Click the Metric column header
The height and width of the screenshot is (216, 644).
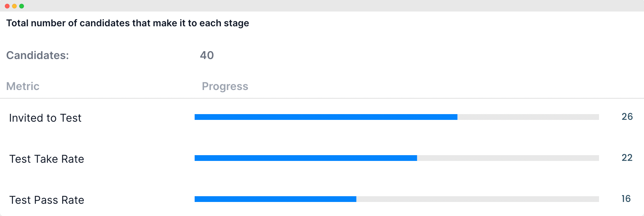[23, 86]
